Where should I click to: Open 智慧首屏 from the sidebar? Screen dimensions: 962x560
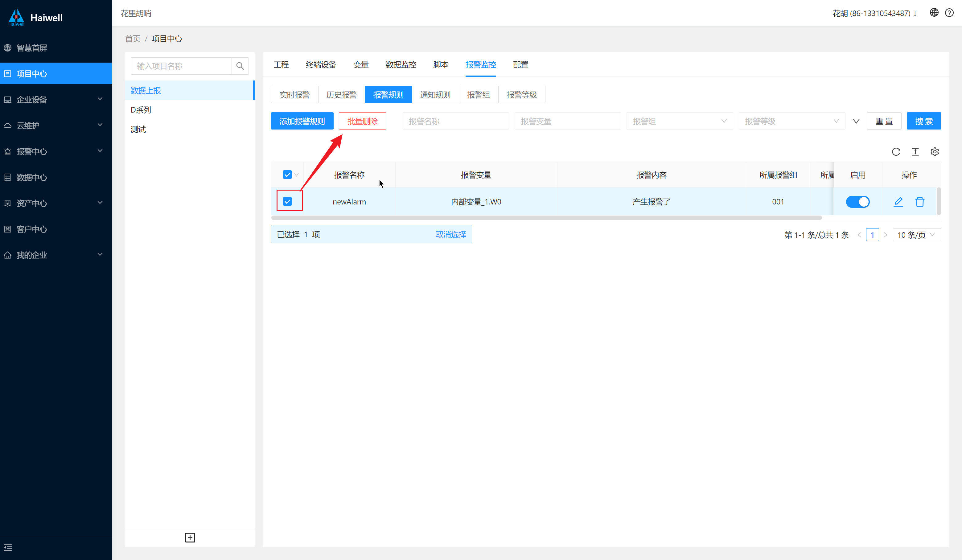click(x=56, y=48)
